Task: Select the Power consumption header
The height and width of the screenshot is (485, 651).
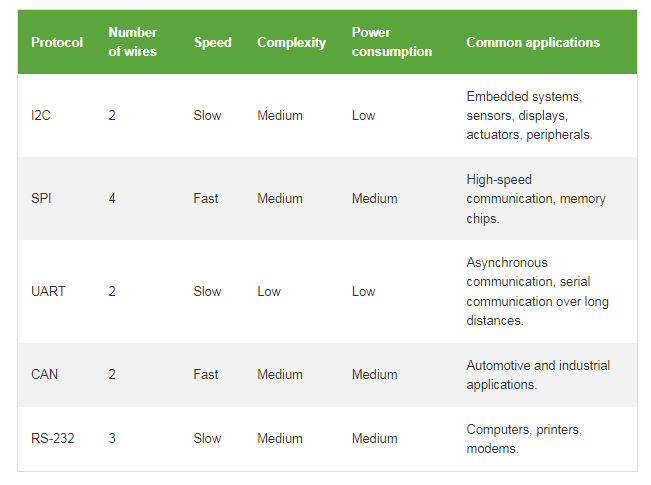Action: (x=392, y=42)
